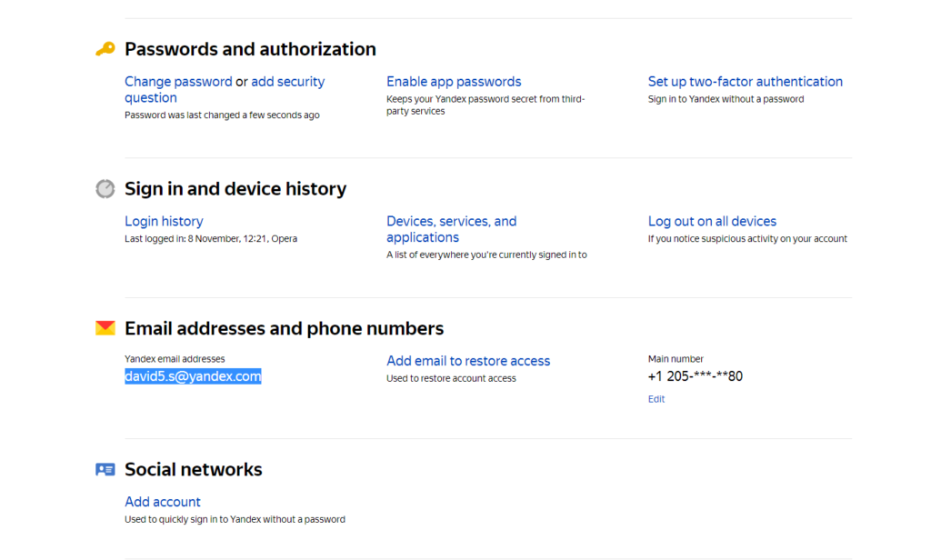Viewport: 931px width, 560px height.
Task: Click the Email addresses and phone numbers heading
Action: point(284,328)
